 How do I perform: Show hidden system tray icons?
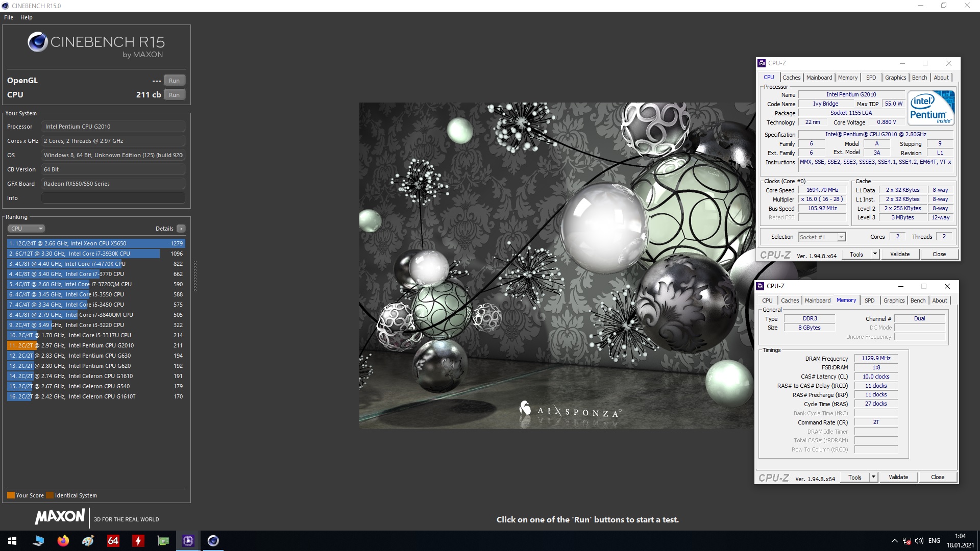tap(894, 541)
